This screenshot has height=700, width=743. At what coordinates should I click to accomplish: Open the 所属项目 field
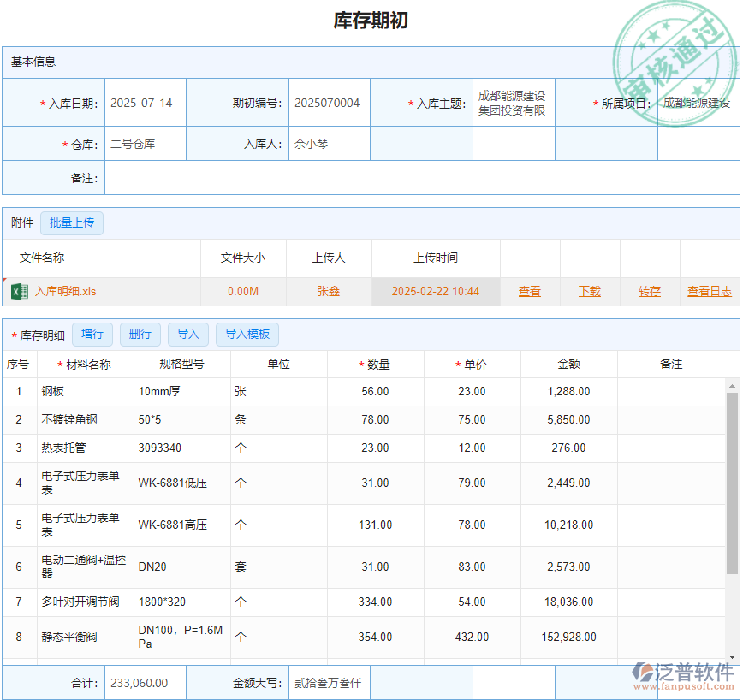[x=697, y=104]
